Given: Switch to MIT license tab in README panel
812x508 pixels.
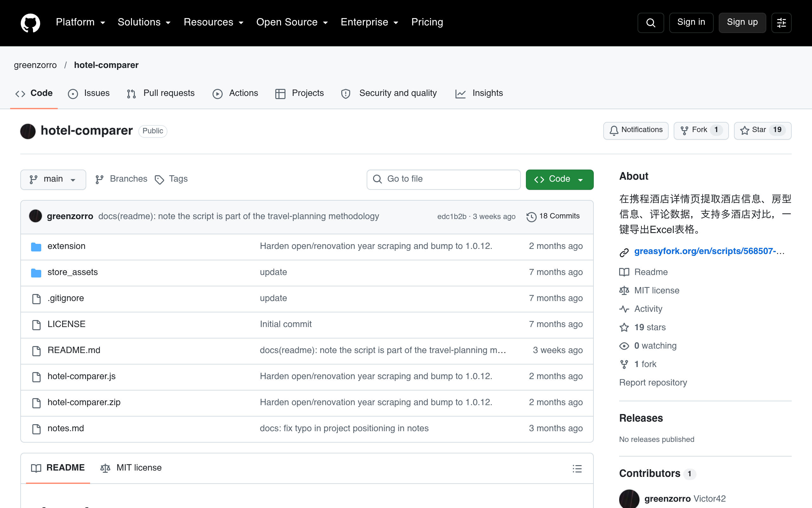Looking at the screenshot, I should tap(131, 468).
